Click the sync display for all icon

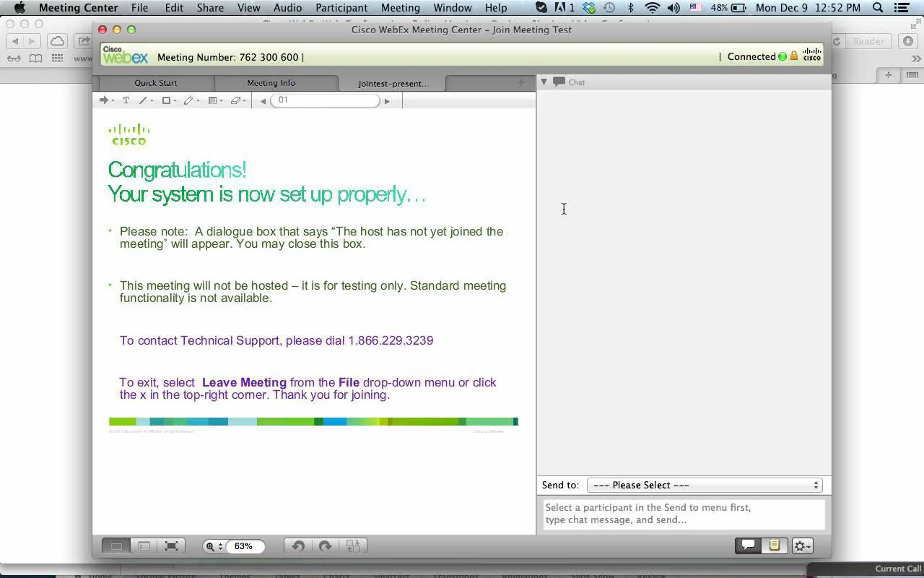(354, 546)
